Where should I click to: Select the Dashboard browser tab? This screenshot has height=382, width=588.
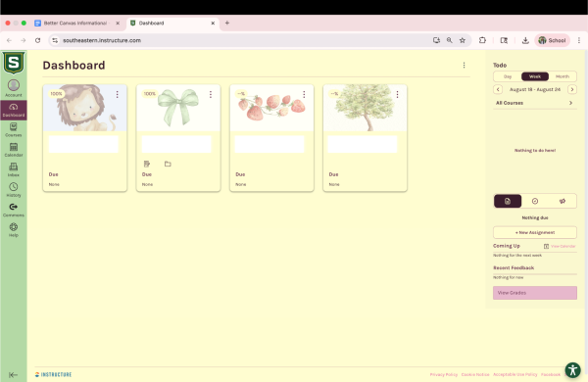pos(171,23)
